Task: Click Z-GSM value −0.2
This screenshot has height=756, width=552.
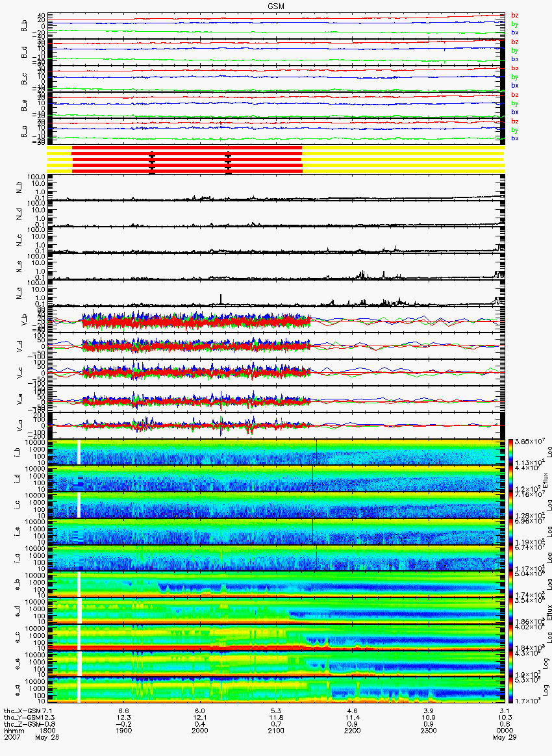Action: point(123,724)
